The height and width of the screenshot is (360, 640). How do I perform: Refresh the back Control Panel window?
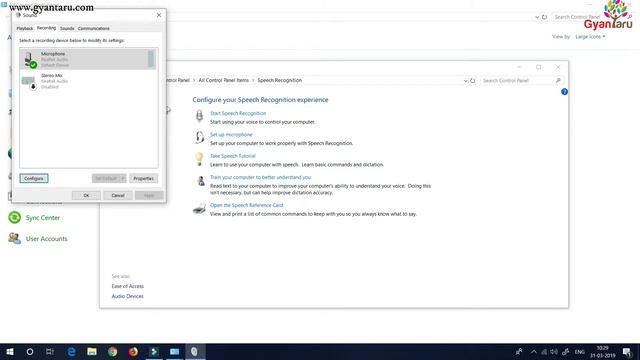click(544, 17)
